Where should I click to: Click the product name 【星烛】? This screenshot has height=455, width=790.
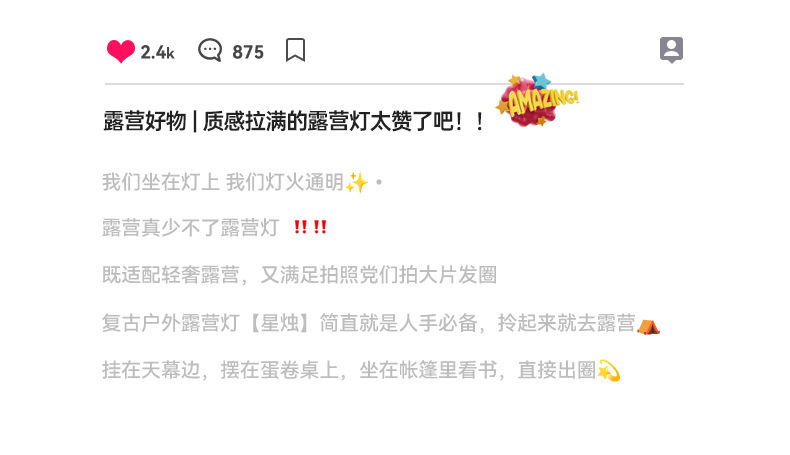point(280,323)
